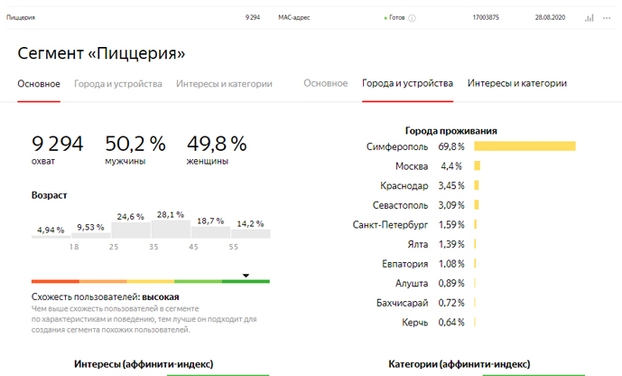Open left Интересы и категории tab

point(224,84)
